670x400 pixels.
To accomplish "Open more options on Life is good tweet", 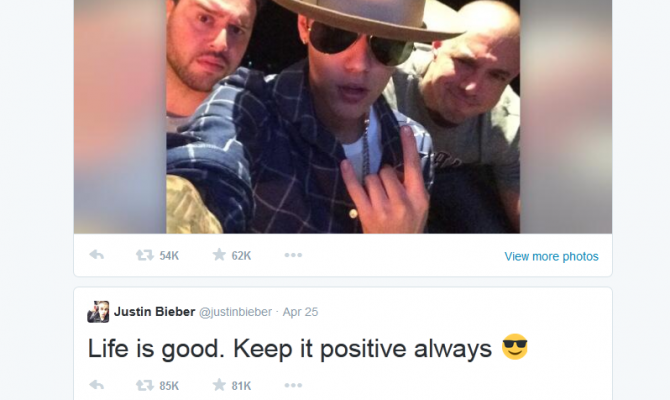I will tap(293, 385).
